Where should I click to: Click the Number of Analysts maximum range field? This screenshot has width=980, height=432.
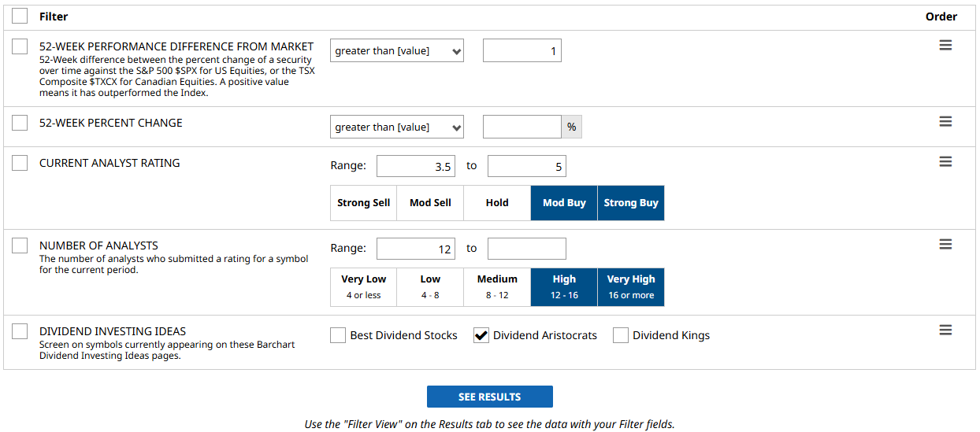(526, 249)
